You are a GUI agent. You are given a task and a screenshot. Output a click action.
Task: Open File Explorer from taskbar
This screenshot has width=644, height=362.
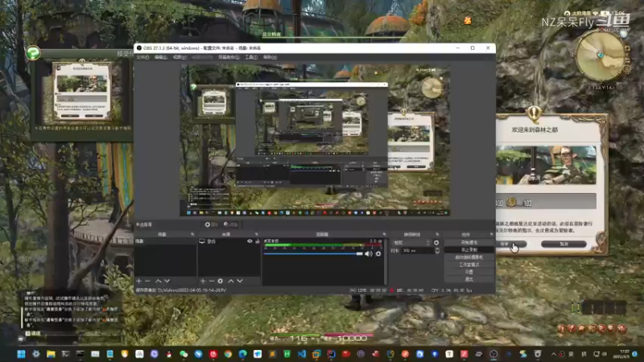(x=51, y=354)
